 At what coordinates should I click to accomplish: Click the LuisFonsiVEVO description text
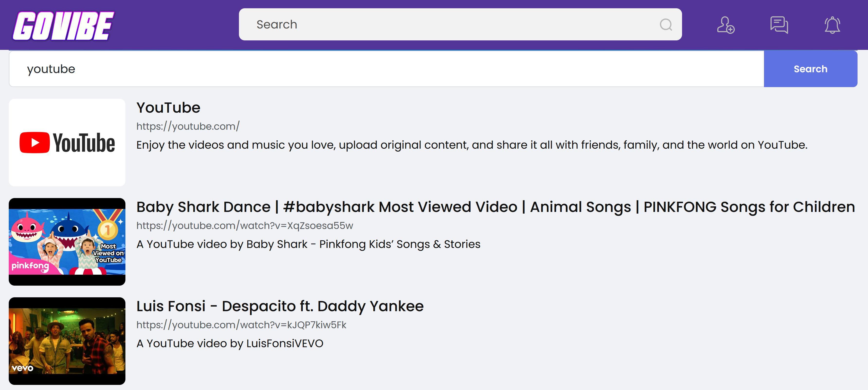pos(230,344)
